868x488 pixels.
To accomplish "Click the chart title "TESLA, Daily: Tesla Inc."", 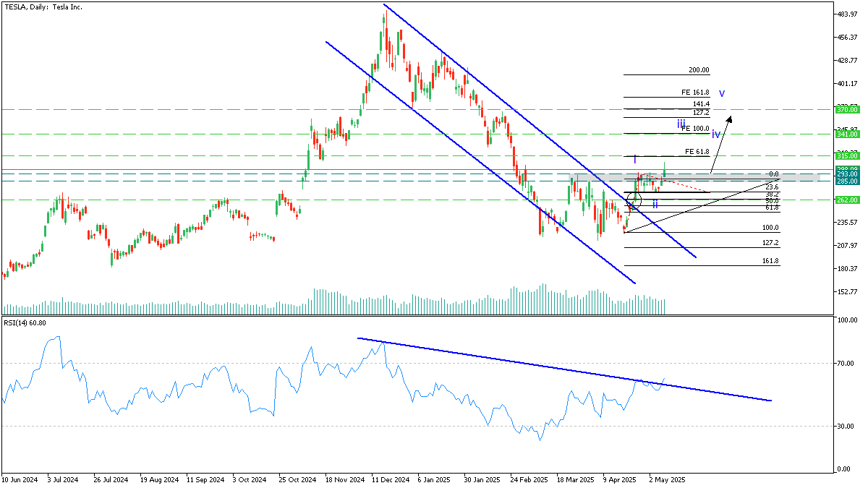I will [42, 7].
